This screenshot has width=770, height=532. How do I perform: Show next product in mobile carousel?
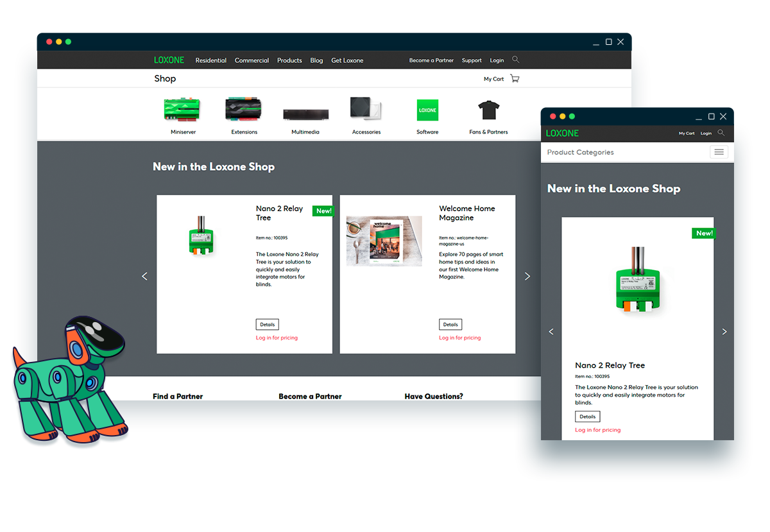pos(724,332)
